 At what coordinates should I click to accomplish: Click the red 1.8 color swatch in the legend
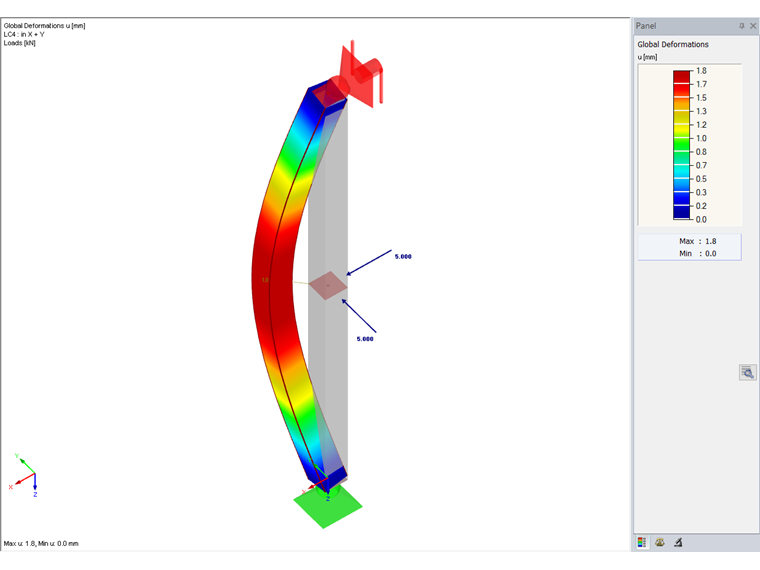point(681,77)
